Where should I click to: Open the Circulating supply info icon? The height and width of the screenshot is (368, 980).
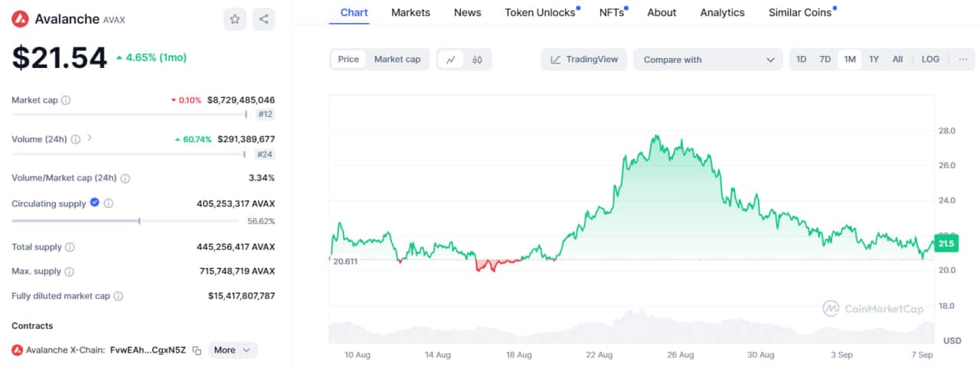pyautogui.click(x=109, y=204)
